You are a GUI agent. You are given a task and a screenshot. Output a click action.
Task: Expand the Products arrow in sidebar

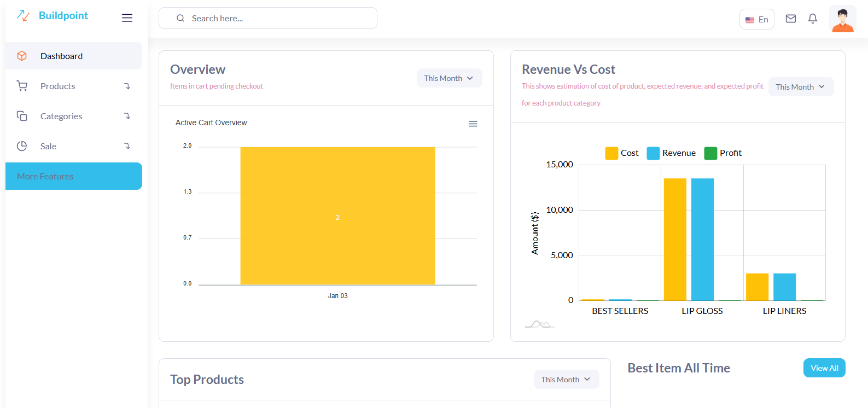click(x=127, y=86)
